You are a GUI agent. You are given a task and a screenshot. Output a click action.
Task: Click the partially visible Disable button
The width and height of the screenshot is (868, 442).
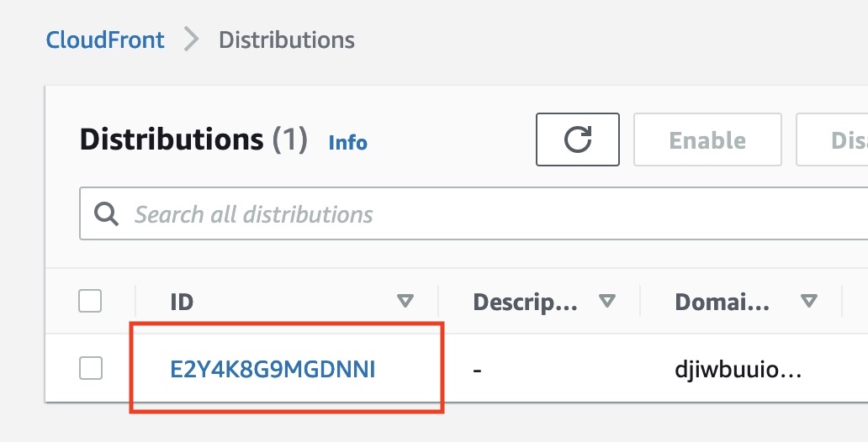coord(832,139)
